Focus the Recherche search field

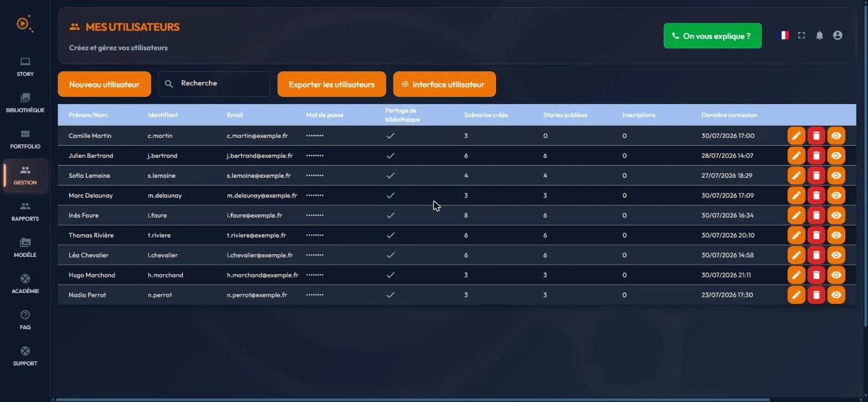coord(214,84)
